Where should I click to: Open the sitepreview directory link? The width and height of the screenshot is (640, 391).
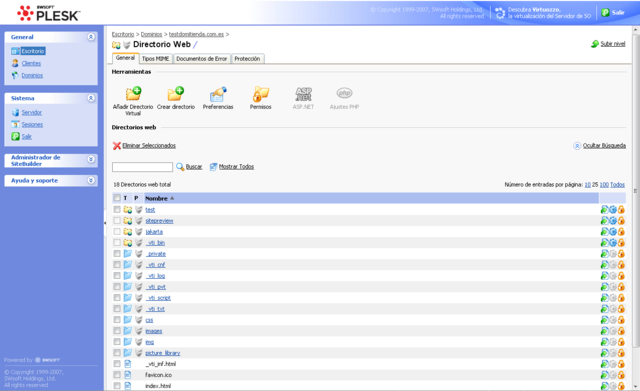(x=159, y=221)
